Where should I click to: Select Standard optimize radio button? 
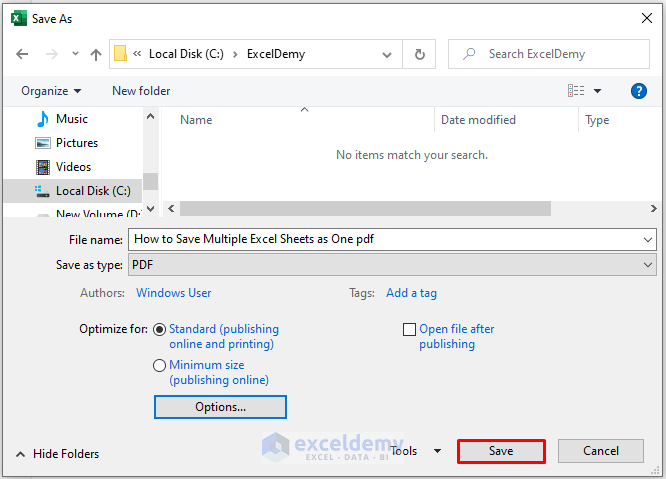(159, 330)
